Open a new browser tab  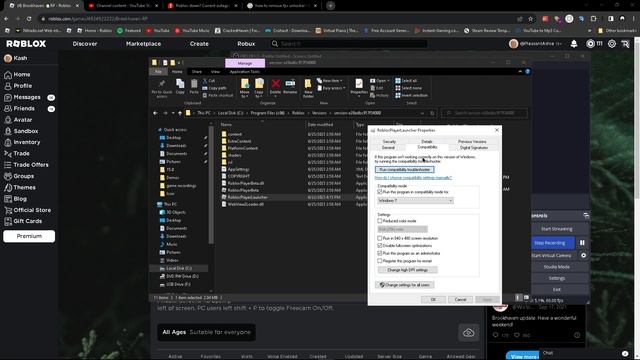331,6
